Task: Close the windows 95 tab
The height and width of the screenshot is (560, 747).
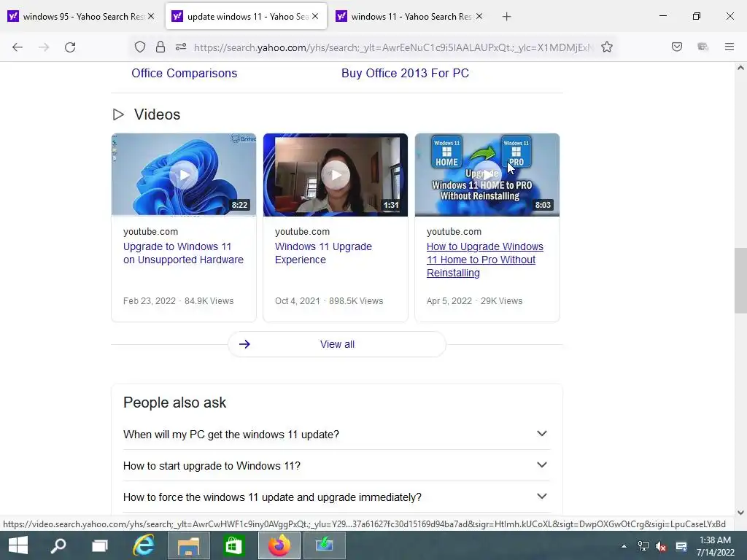Action: click(151, 16)
